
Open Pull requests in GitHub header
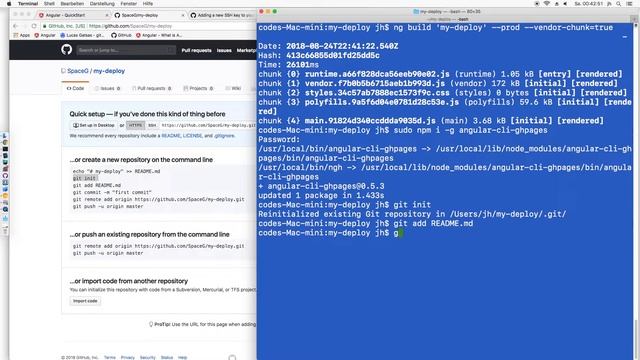tap(196, 50)
